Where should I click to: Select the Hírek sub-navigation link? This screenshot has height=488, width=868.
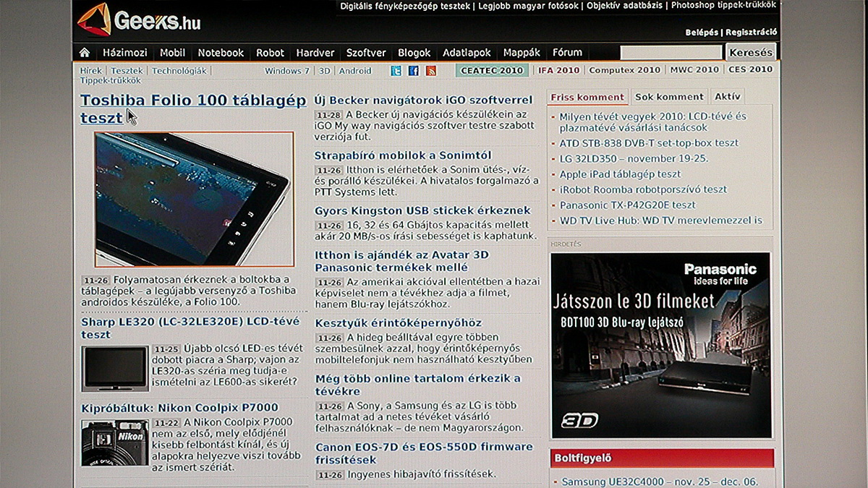point(91,71)
